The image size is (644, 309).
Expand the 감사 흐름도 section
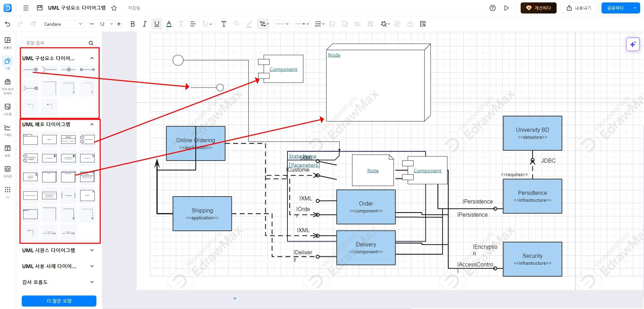[92, 282]
